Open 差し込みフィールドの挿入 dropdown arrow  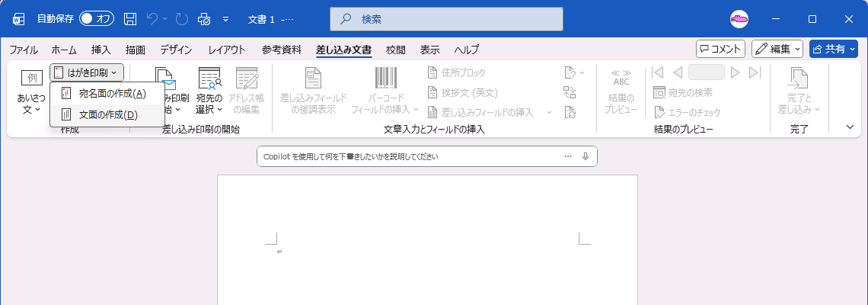[x=550, y=113]
